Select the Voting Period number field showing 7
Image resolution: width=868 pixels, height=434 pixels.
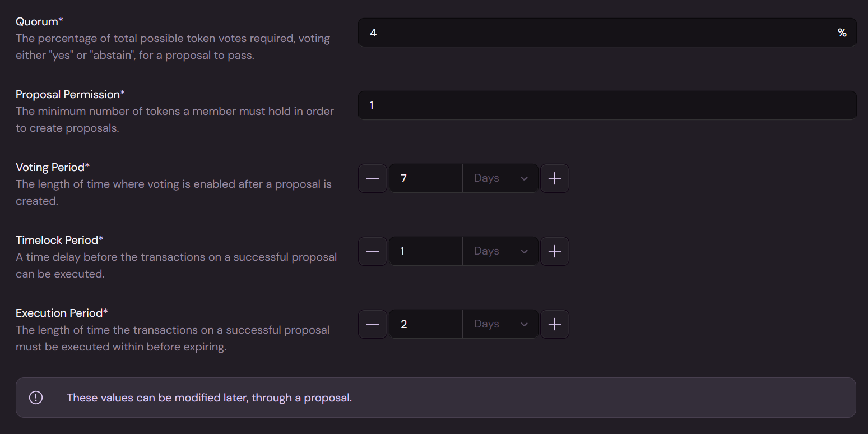pyautogui.click(x=426, y=178)
